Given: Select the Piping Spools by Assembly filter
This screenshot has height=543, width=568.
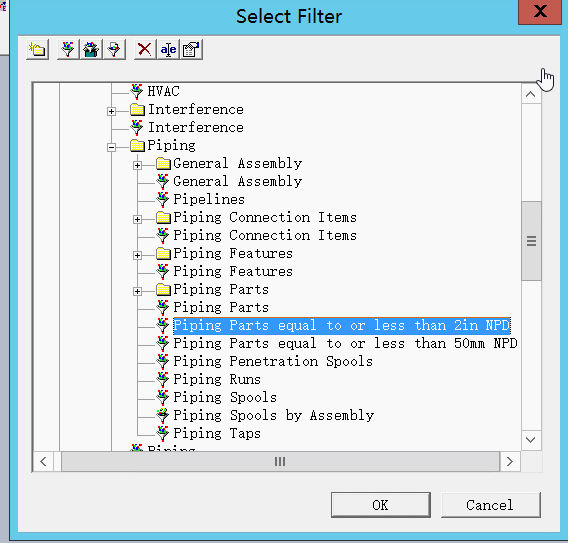Looking at the screenshot, I should tap(273, 415).
